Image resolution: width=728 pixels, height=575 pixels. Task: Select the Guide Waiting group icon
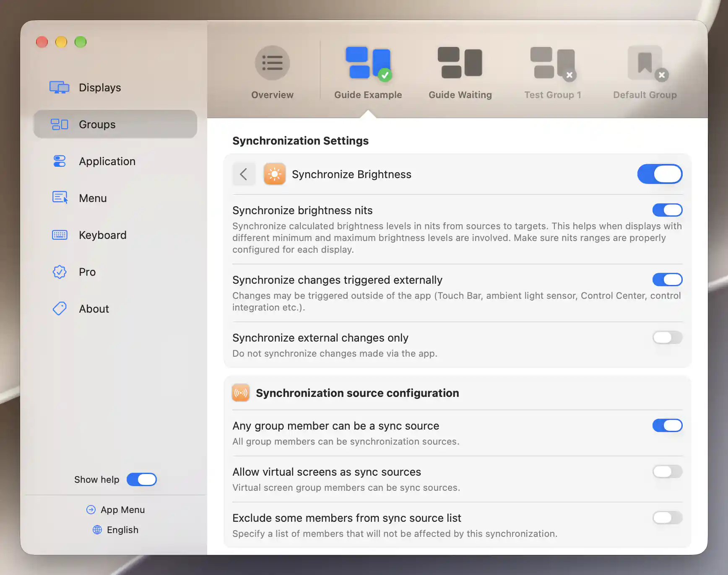point(460,63)
